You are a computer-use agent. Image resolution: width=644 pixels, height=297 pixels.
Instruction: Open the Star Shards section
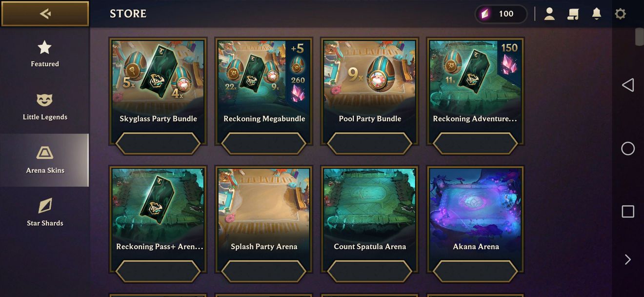tap(45, 213)
